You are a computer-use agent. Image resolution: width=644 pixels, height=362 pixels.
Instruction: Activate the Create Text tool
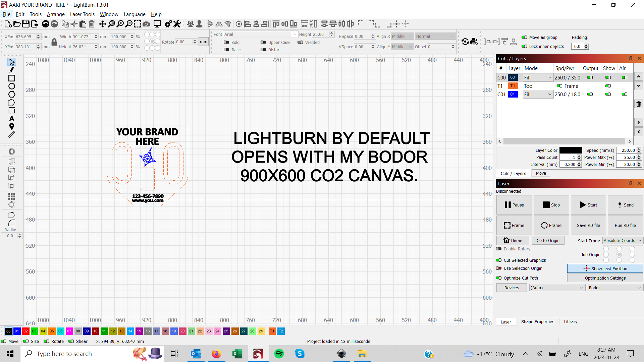point(12,119)
